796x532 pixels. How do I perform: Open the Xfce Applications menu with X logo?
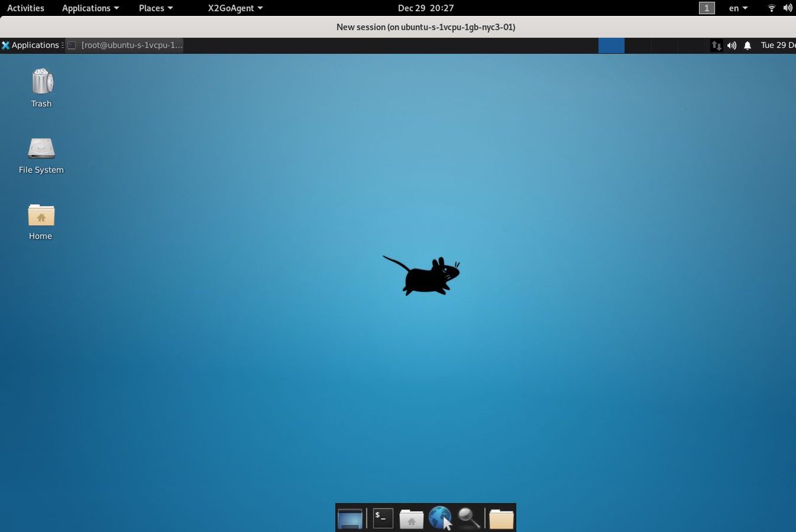coord(32,45)
